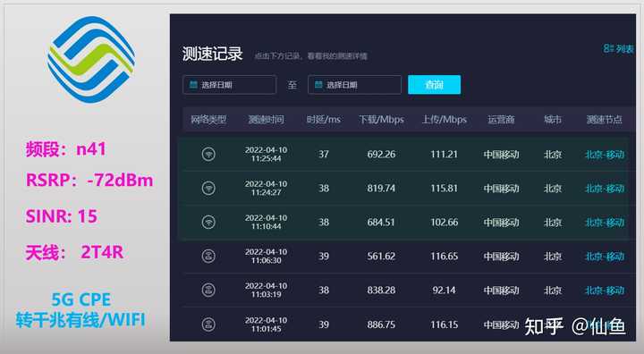Select the download value 684.51

pyautogui.click(x=381, y=223)
